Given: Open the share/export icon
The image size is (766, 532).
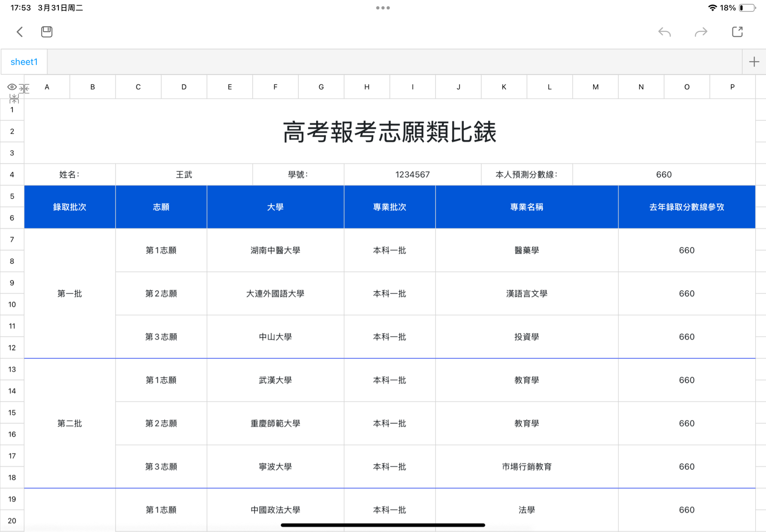Looking at the screenshot, I should click(737, 32).
